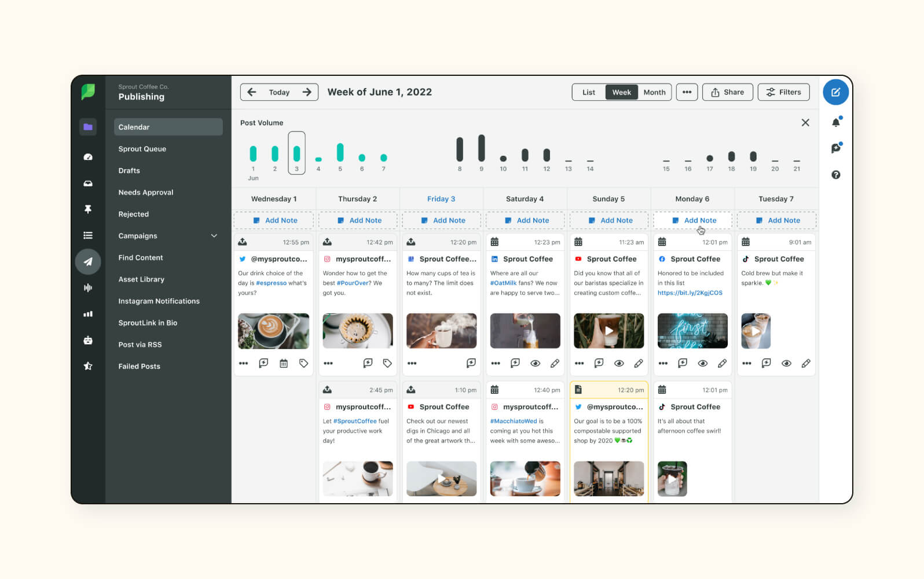
Task: Open more options ellipsis in top toolbar
Action: tap(687, 92)
